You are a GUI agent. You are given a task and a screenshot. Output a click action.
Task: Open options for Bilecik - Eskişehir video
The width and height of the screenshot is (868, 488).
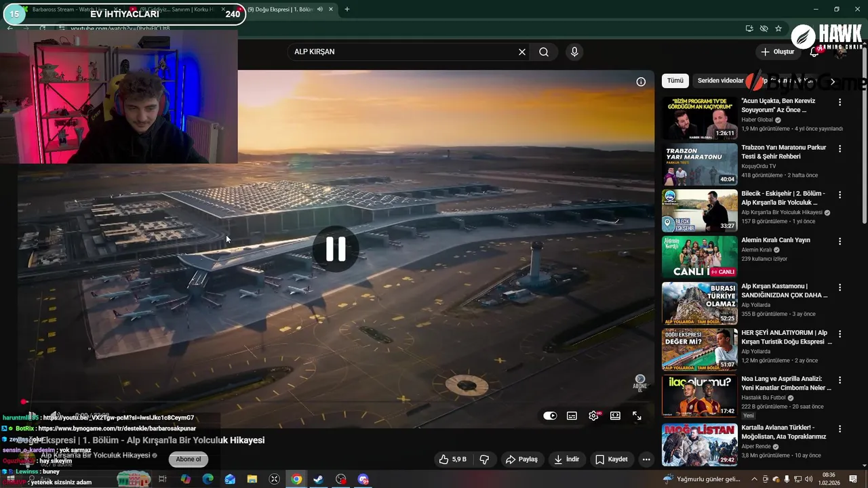click(x=840, y=195)
